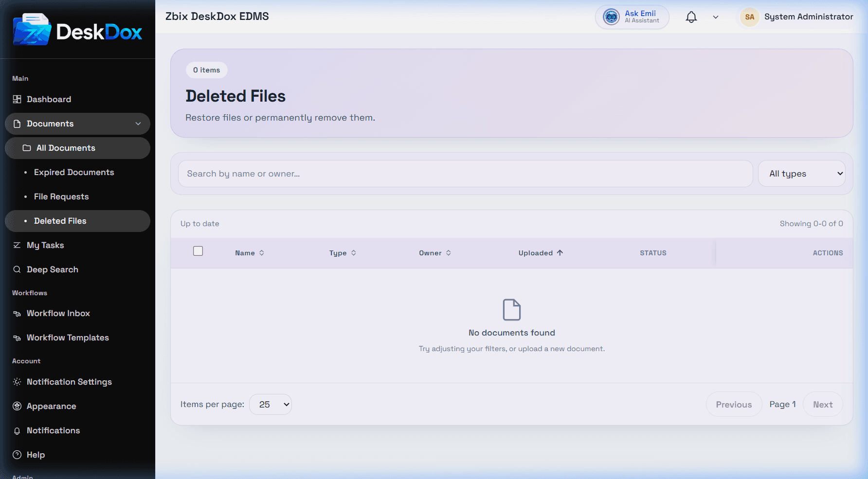Open File Requests in the sidebar
The width and height of the screenshot is (868, 479).
78,196
